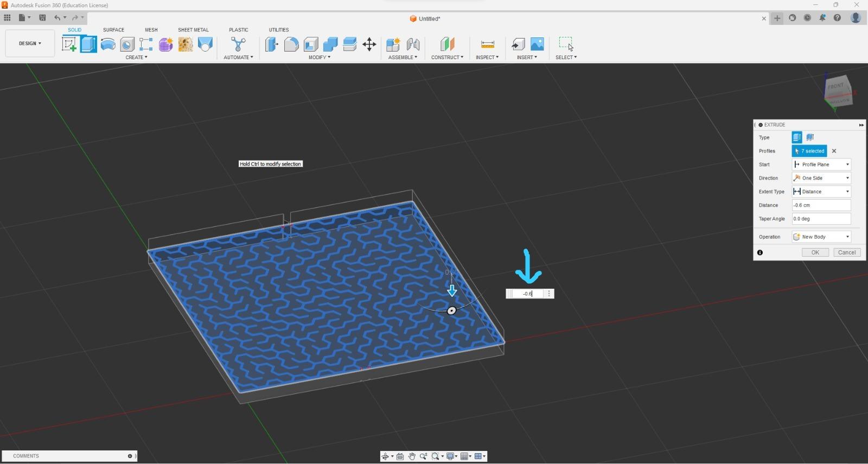The image size is (868, 464).
Task: Click the Volumetric Lattice tool icon
Action: click(x=186, y=44)
